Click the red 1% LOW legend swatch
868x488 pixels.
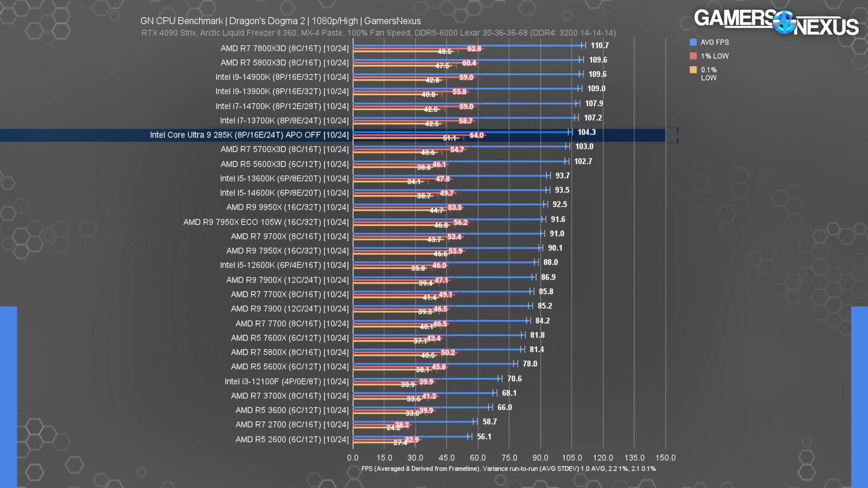pyautogui.click(x=693, y=56)
